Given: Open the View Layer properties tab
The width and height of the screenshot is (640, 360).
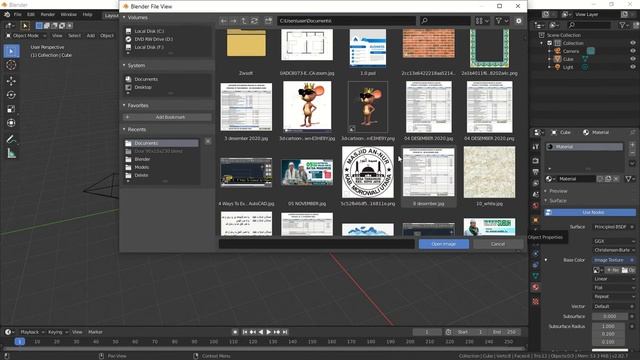Looking at the screenshot, I should pyautogui.click(x=536, y=183).
